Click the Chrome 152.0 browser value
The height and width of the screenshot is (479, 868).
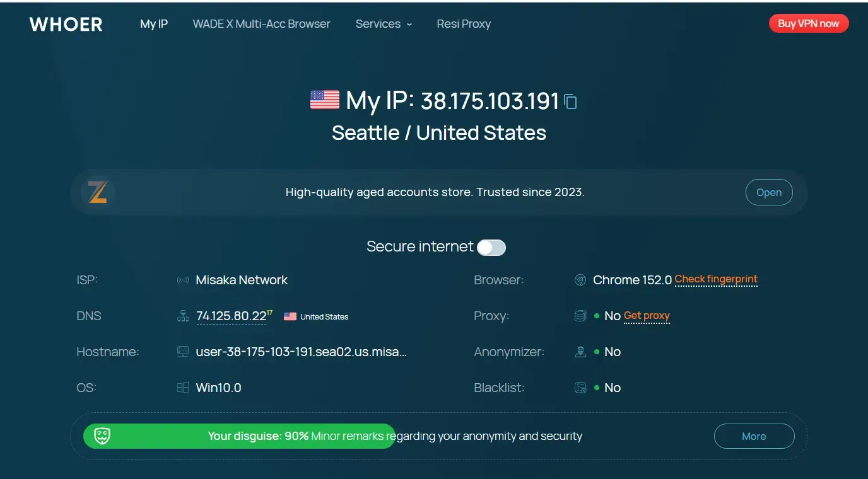click(x=633, y=280)
